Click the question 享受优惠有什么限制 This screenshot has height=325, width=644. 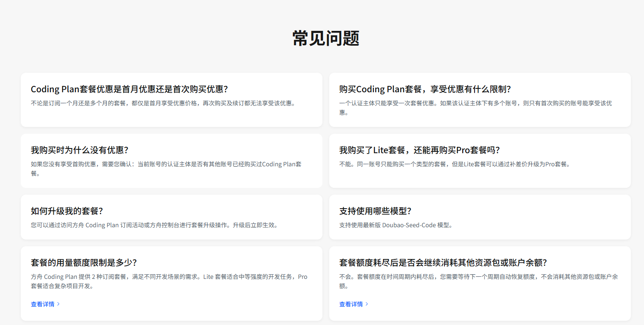pyautogui.click(x=425, y=89)
